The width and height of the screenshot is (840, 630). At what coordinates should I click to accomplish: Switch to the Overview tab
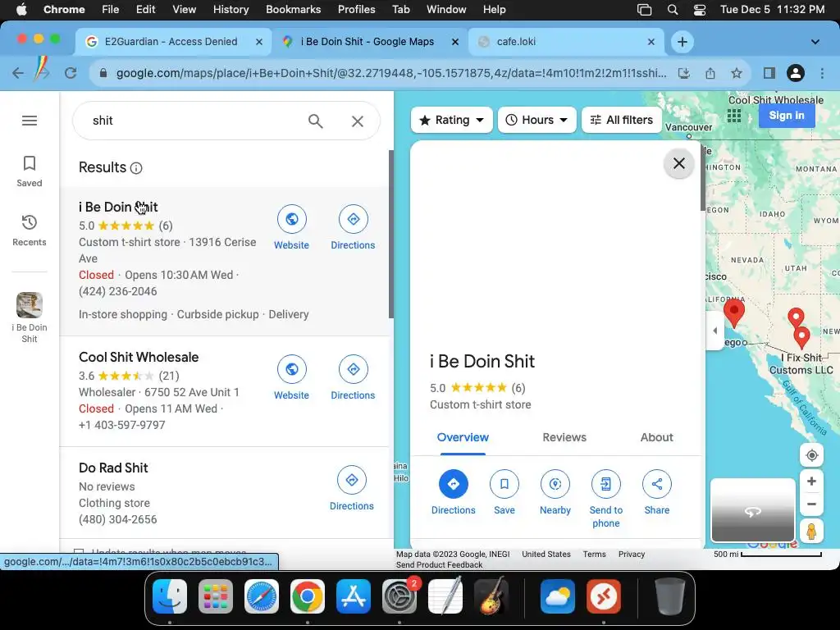(x=463, y=437)
